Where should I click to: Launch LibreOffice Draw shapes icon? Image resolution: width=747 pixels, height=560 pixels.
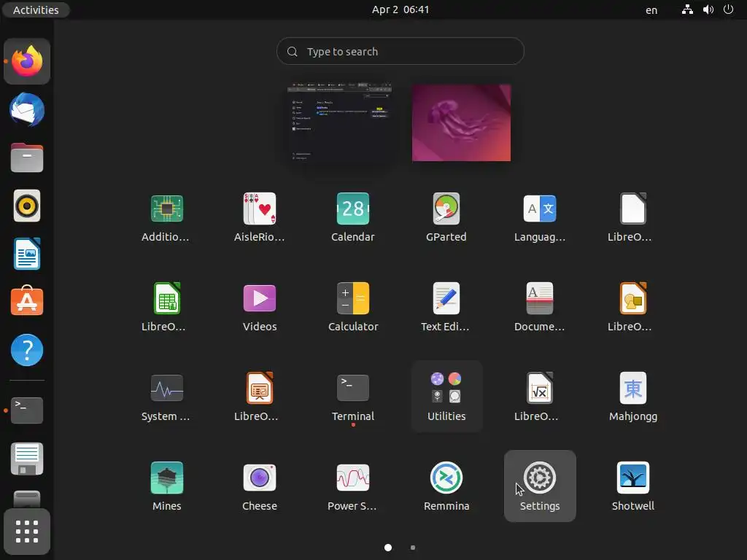(x=633, y=298)
